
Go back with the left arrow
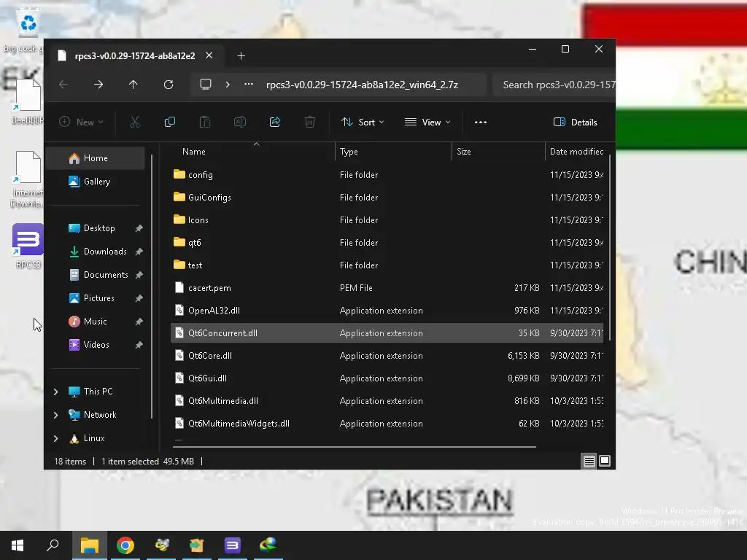[x=63, y=85]
